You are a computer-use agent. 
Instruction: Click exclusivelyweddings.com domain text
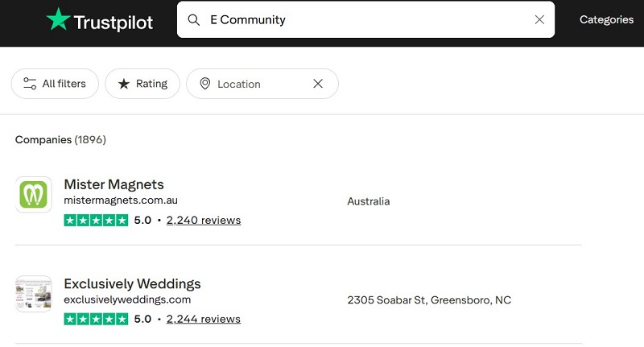[127, 299]
